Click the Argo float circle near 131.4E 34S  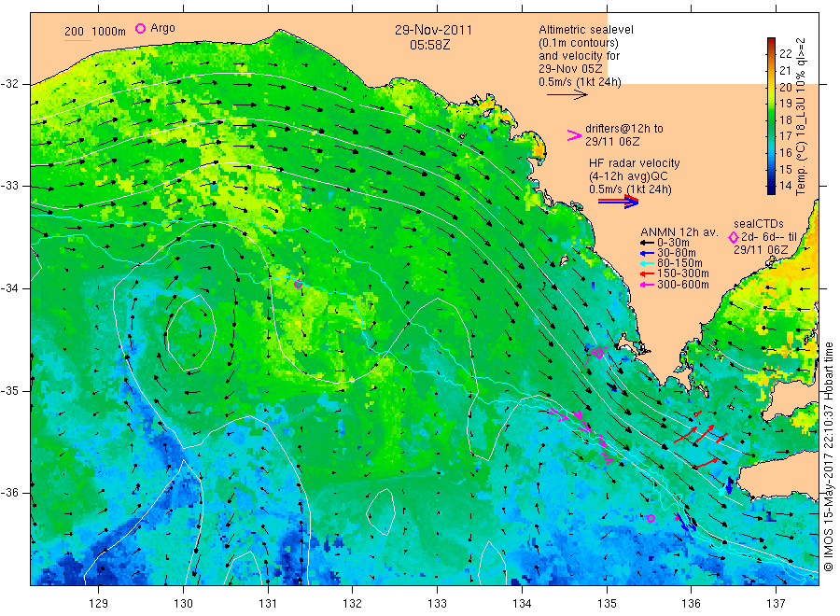click(x=299, y=285)
